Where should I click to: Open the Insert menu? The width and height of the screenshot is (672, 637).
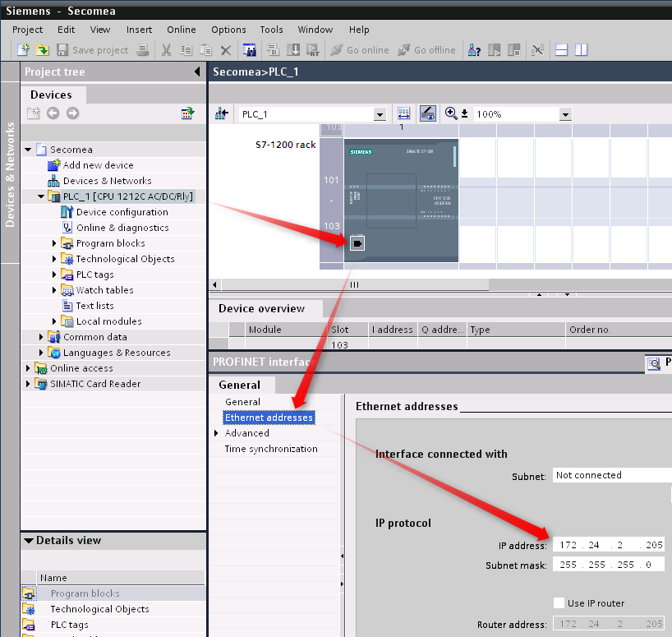(140, 30)
